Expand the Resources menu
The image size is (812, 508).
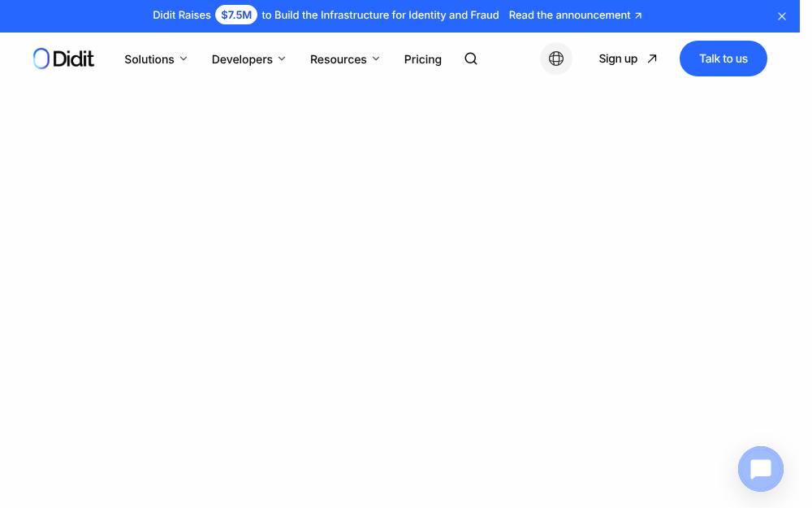coord(345,59)
